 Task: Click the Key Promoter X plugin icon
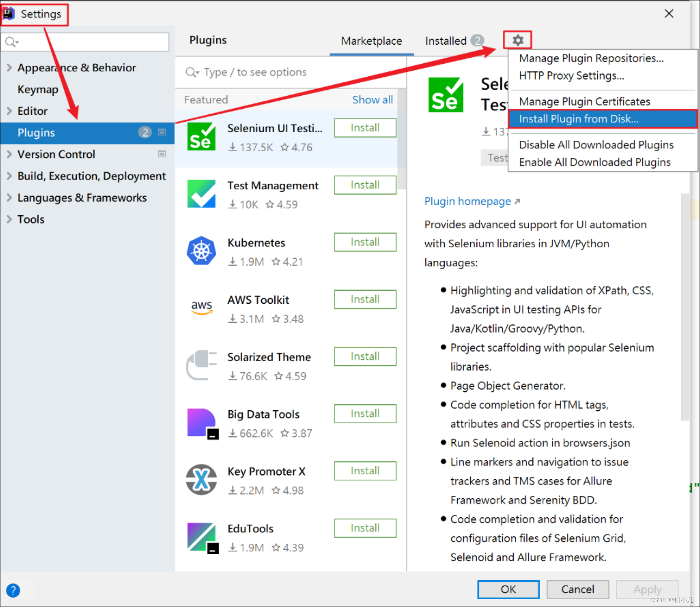(202, 480)
